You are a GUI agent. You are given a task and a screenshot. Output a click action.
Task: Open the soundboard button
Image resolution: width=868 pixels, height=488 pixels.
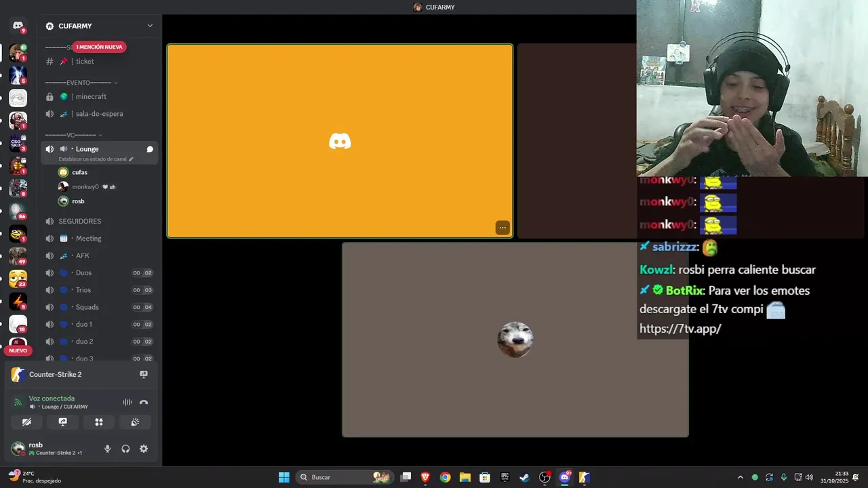pos(135,422)
